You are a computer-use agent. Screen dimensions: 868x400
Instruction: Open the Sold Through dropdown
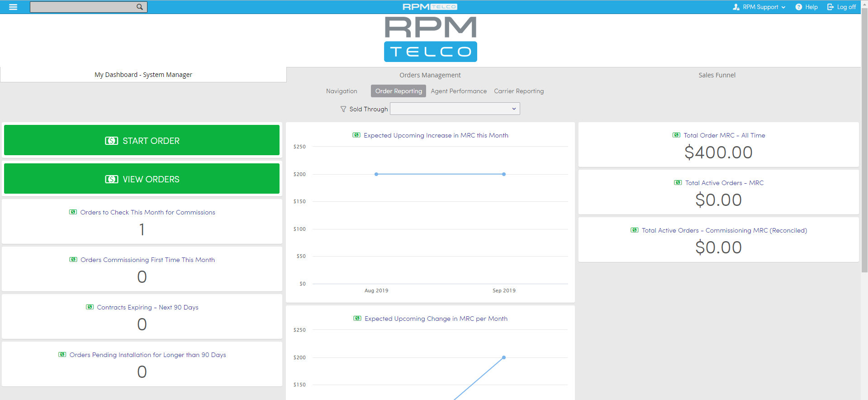(455, 109)
